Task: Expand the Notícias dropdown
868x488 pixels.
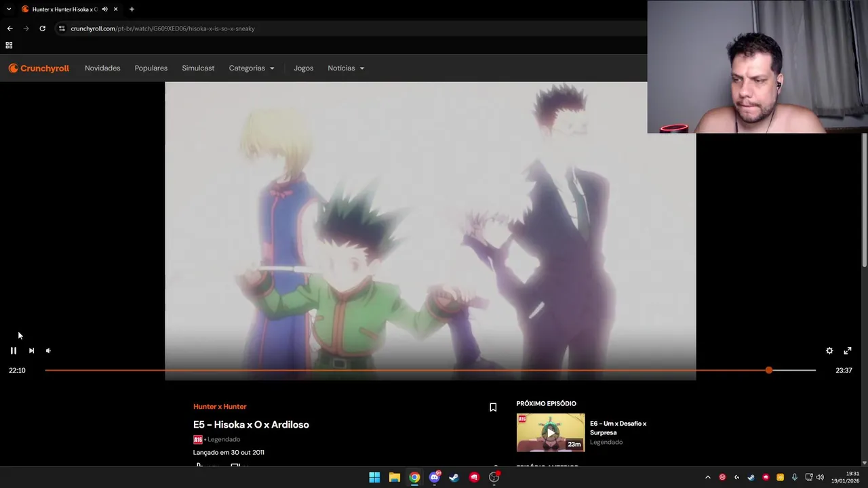Action: 346,68
